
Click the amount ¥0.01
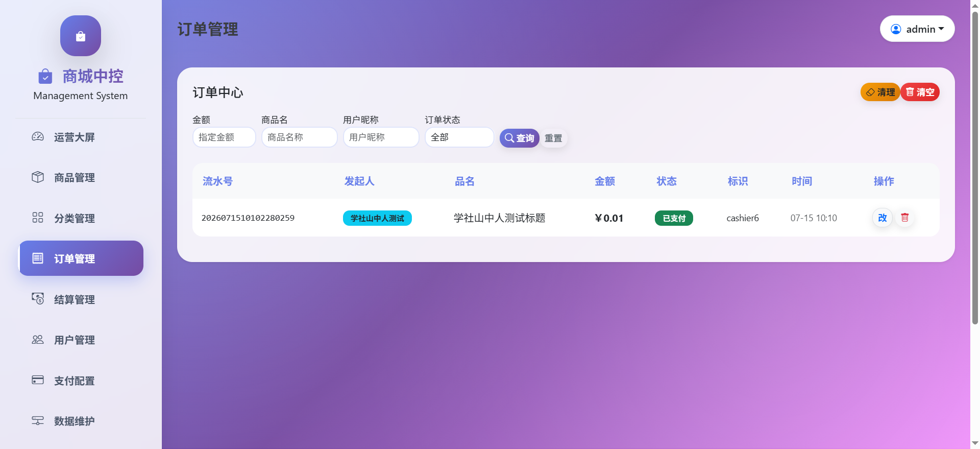(x=609, y=218)
